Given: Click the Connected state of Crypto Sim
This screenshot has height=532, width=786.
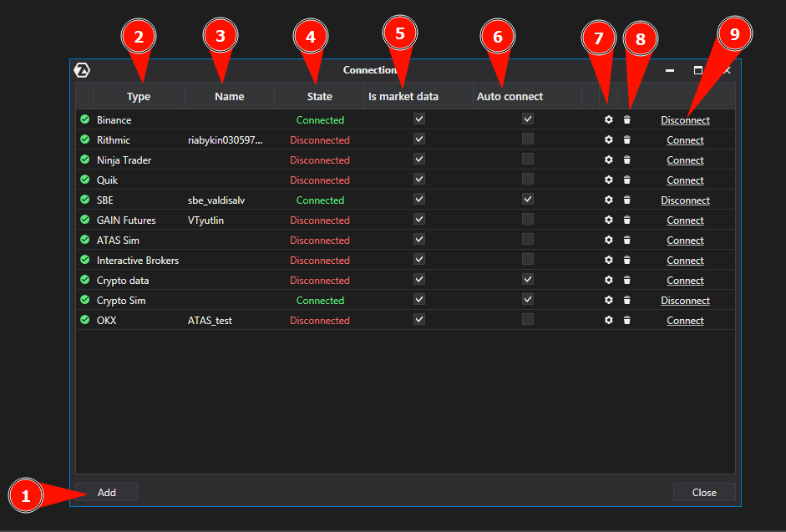Looking at the screenshot, I should (x=320, y=301).
